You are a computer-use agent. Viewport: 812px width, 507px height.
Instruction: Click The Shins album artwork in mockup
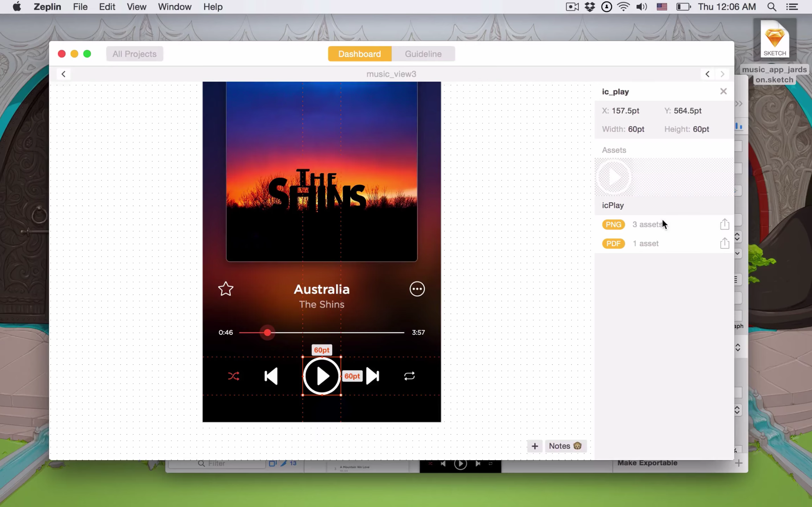pos(322,171)
